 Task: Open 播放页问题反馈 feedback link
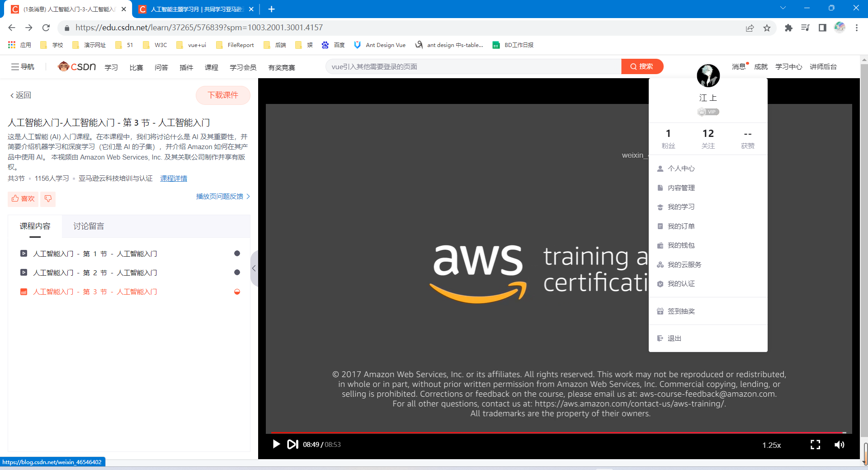(x=223, y=196)
